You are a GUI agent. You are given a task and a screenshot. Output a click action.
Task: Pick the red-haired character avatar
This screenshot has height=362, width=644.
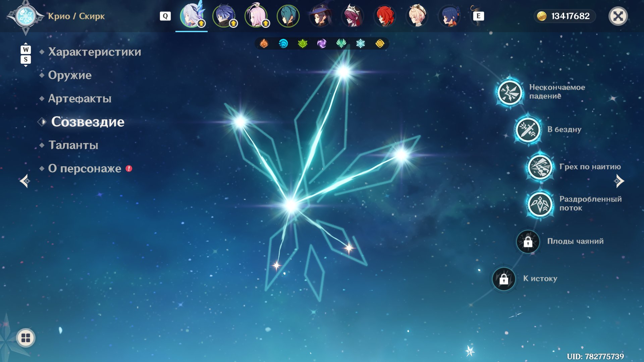[x=385, y=16]
